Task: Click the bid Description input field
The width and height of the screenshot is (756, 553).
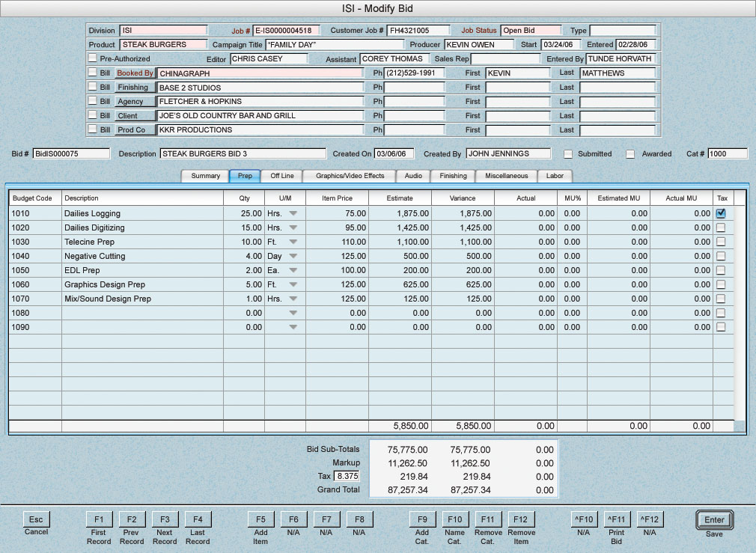Action: click(x=242, y=154)
